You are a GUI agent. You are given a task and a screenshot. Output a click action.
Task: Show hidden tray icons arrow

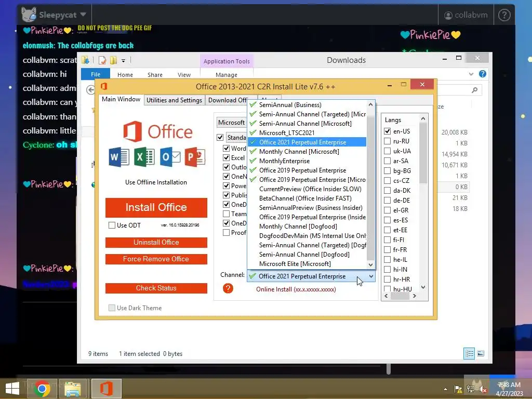(445, 390)
